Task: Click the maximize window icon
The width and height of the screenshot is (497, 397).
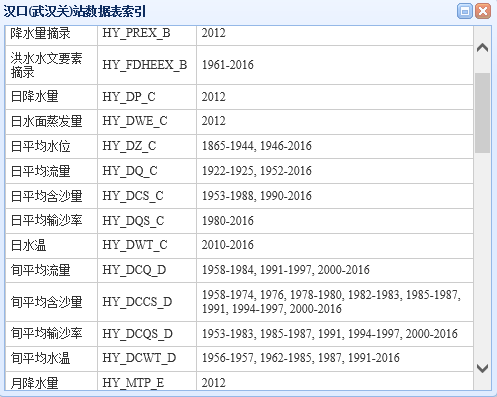Action: pyautogui.click(x=464, y=11)
